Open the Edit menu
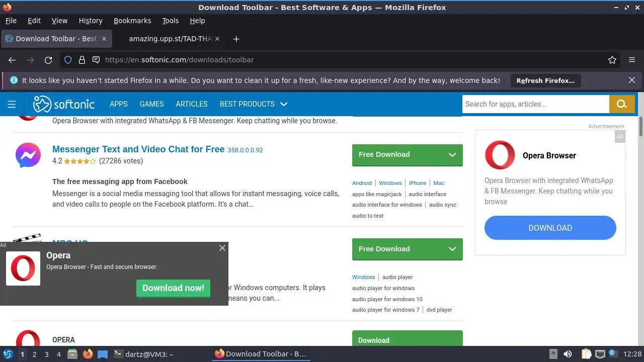This screenshot has height=362, width=644. 34,21
